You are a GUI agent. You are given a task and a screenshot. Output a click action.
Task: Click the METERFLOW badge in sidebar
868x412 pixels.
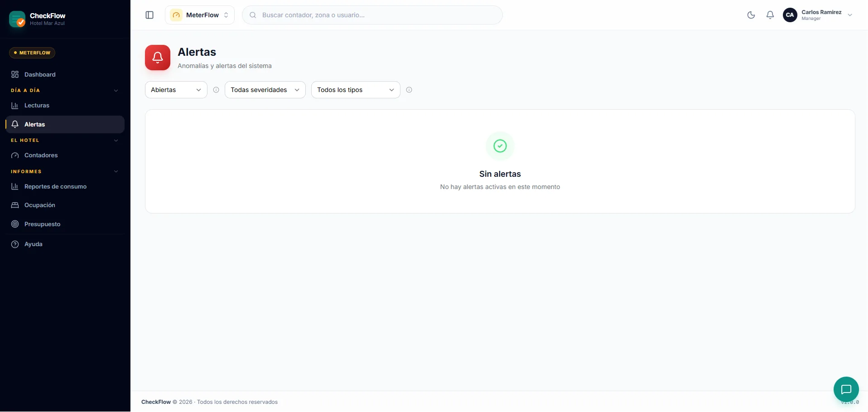pyautogui.click(x=32, y=53)
